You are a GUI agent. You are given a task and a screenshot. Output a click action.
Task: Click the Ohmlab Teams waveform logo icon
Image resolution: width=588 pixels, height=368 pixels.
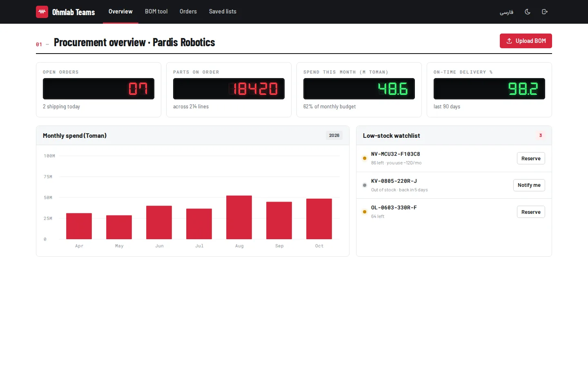click(x=42, y=12)
